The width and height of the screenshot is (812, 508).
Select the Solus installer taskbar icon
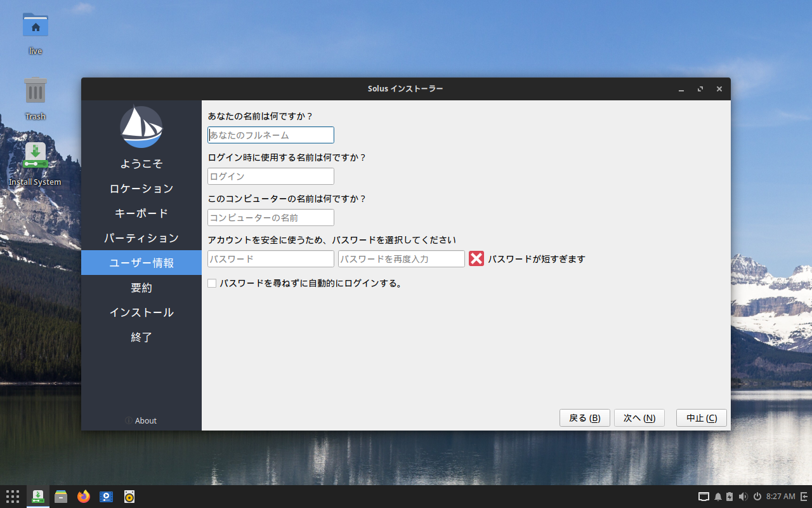(38, 497)
